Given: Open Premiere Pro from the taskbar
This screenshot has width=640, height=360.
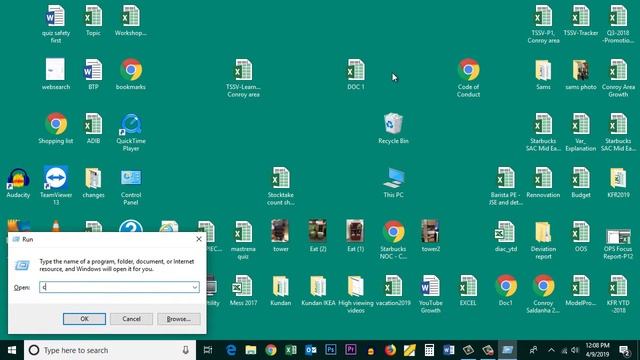Looking at the screenshot, I should click(351, 350).
